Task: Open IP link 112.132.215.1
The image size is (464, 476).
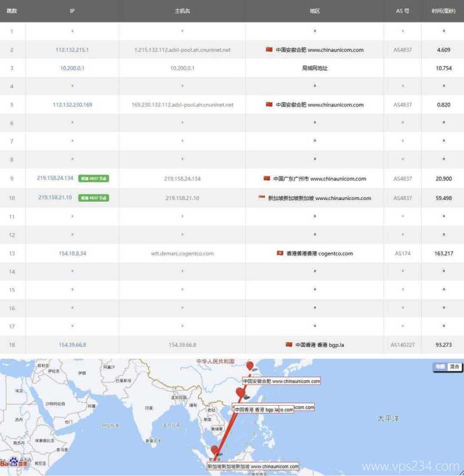Action: (72, 50)
